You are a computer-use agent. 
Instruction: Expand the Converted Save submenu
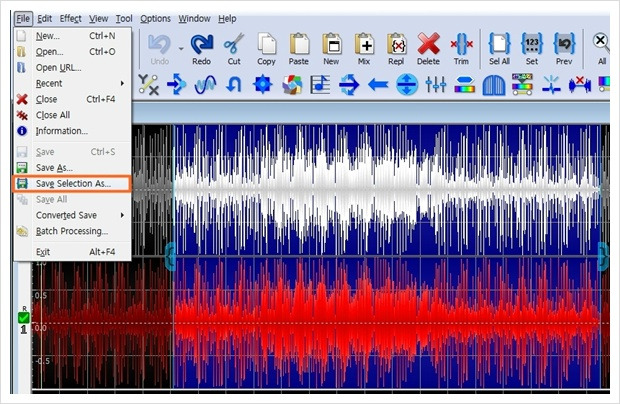[122, 215]
